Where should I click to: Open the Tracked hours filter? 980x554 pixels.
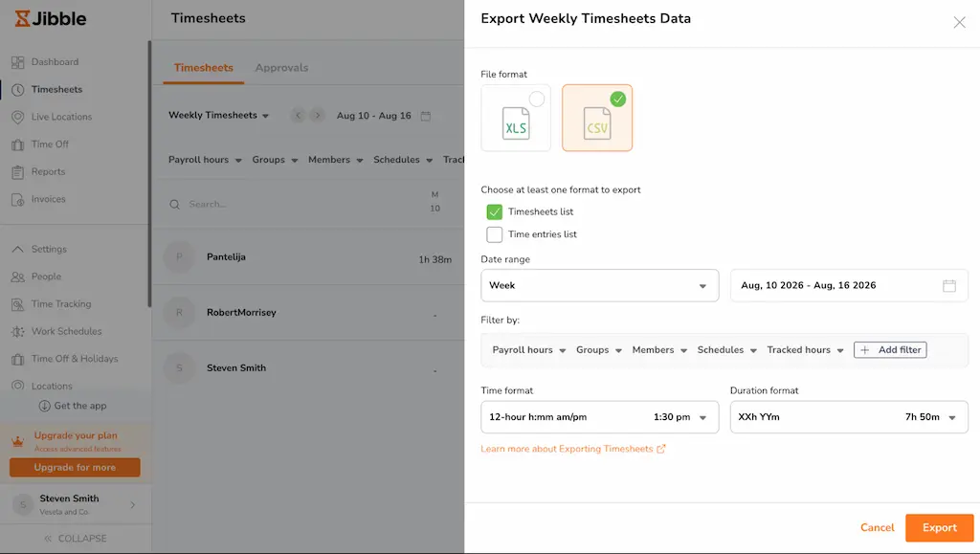(805, 350)
